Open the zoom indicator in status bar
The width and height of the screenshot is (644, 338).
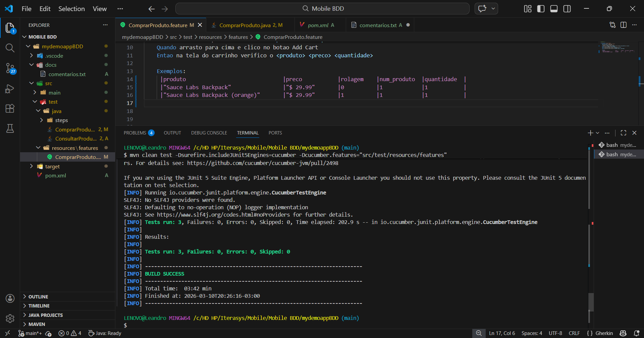[x=479, y=333]
